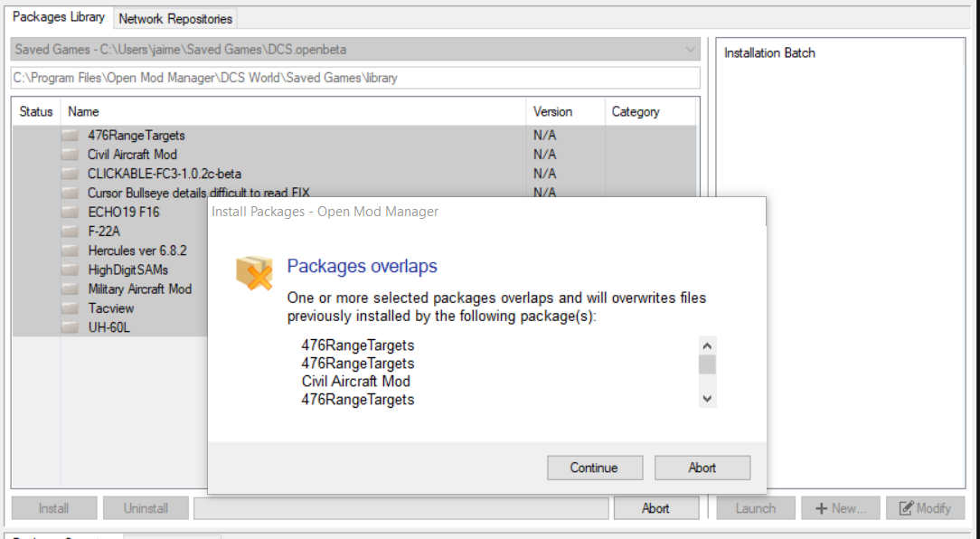Click the installation progress bar
Screen dimensions: 980x539
click(x=401, y=508)
